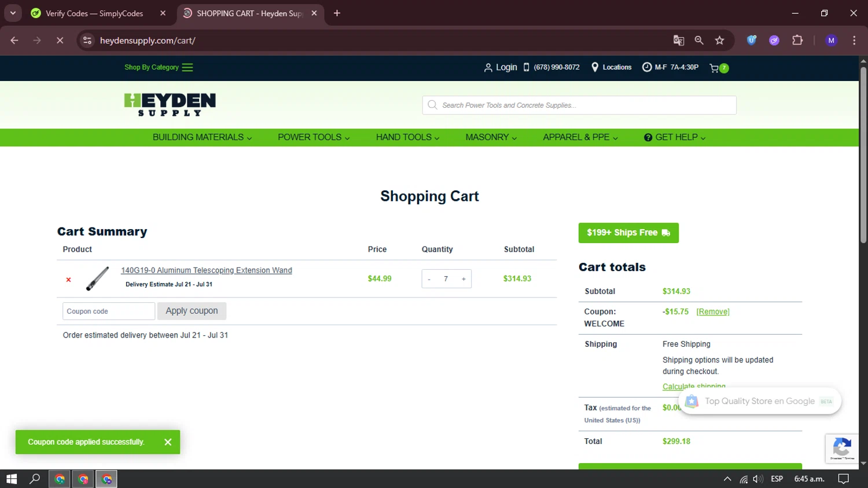The width and height of the screenshot is (868, 488).
Task: Click the extension wand product thumbnail
Action: click(x=97, y=278)
